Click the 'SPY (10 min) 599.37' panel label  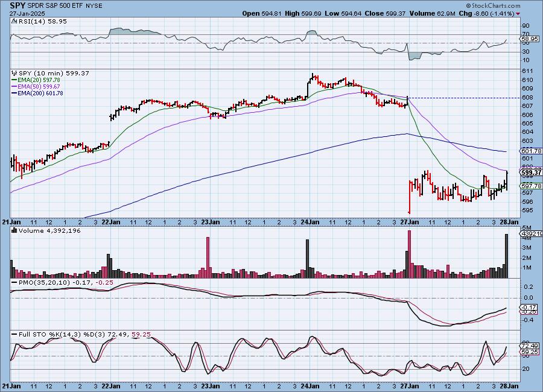coord(54,73)
